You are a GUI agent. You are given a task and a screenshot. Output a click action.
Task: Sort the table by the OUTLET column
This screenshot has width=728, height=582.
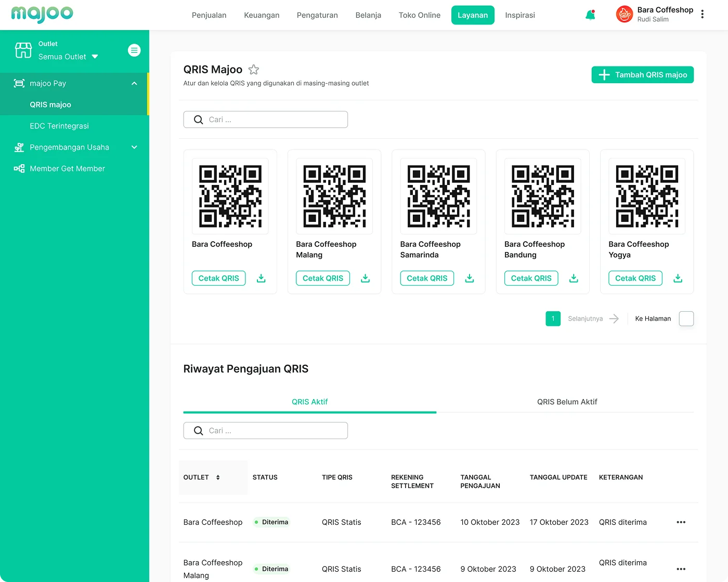218,477
